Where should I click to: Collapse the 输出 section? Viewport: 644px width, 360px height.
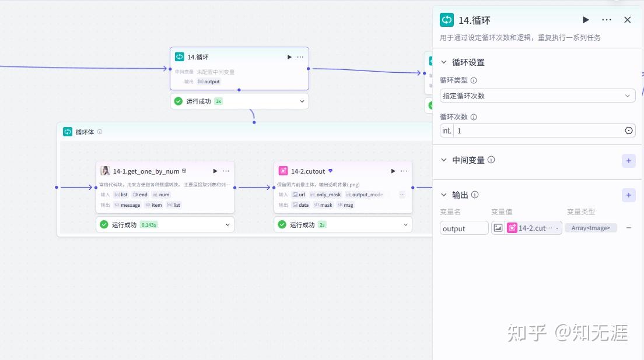pos(443,195)
